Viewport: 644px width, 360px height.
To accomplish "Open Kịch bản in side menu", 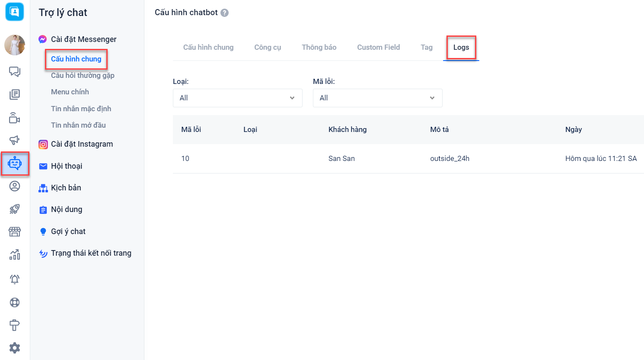I will pyautogui.click(x=66, y=188).
